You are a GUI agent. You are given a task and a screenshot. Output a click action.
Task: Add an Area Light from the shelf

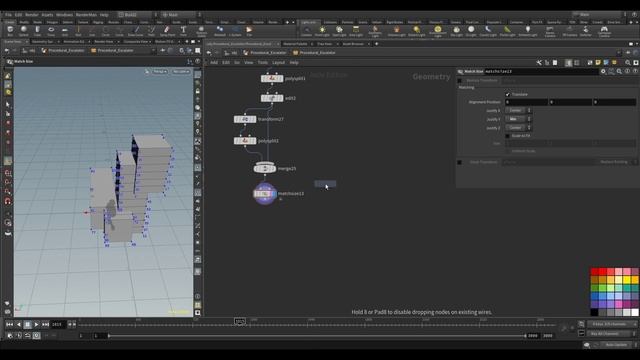[x=356, y=31]
